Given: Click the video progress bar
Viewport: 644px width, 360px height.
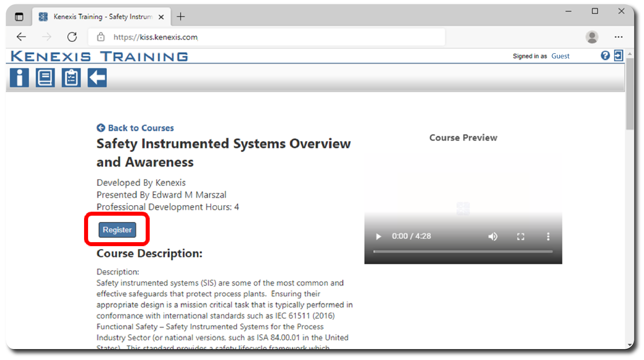Looking at the screenshot, I should point(463,252).
